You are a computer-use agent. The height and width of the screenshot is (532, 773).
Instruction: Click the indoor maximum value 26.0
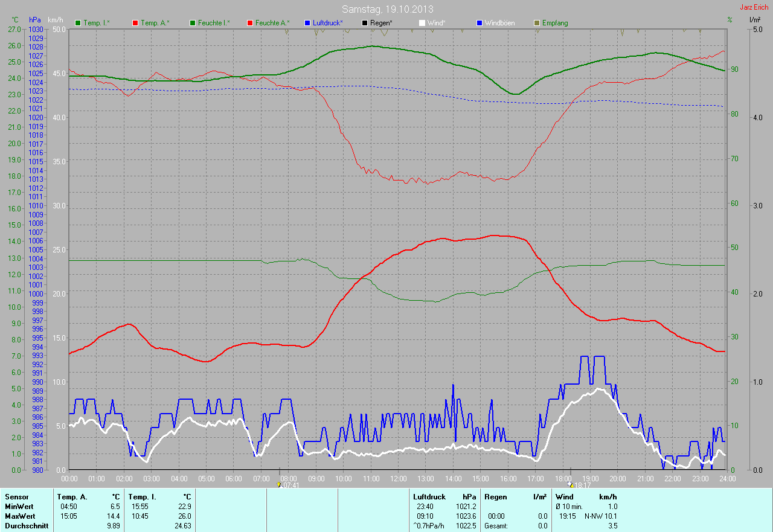(184, 516)
